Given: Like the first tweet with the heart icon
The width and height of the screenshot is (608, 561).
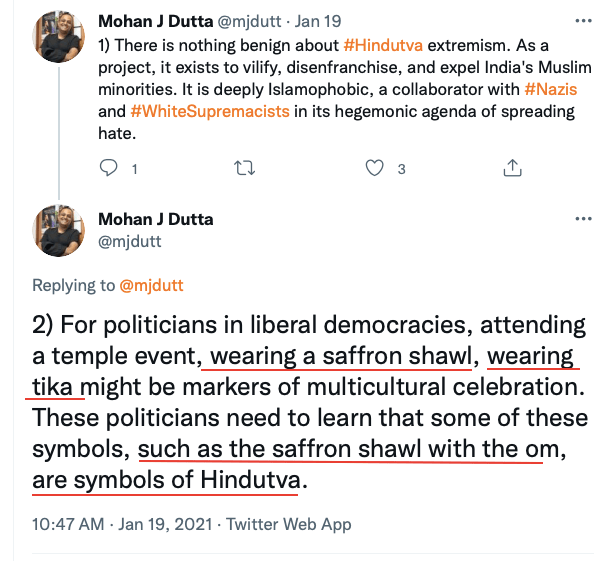Looking at the screenshot, I should (x=375, y=168).
